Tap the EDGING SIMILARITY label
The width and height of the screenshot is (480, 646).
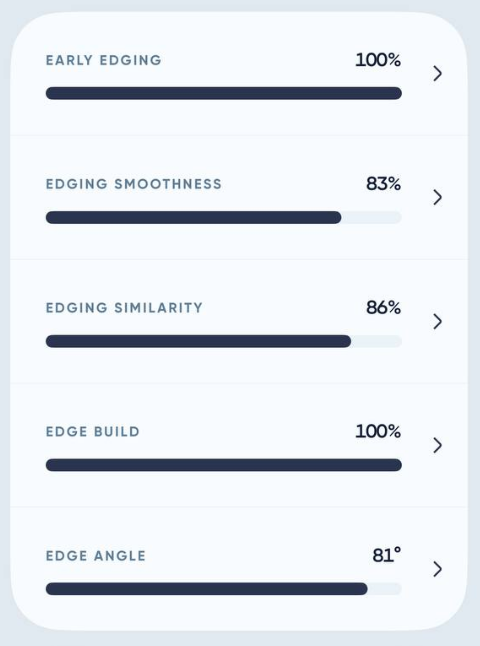pos(124,308)
